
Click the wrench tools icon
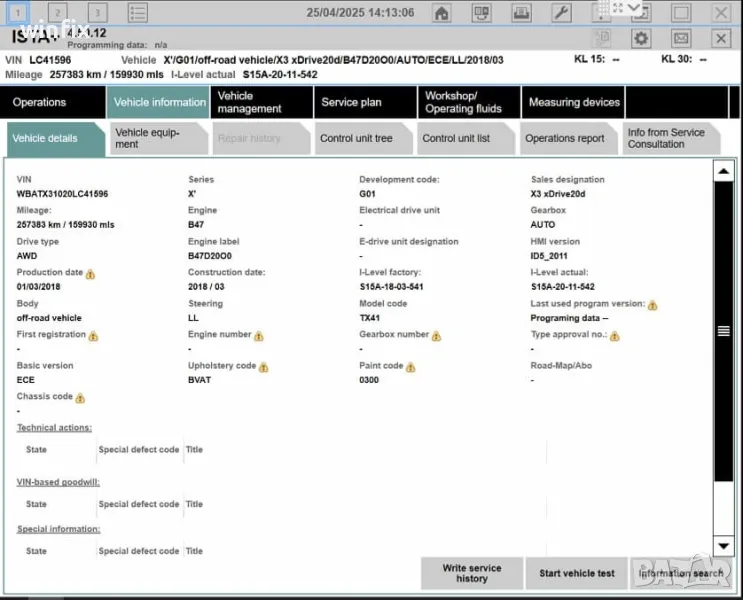562,13
